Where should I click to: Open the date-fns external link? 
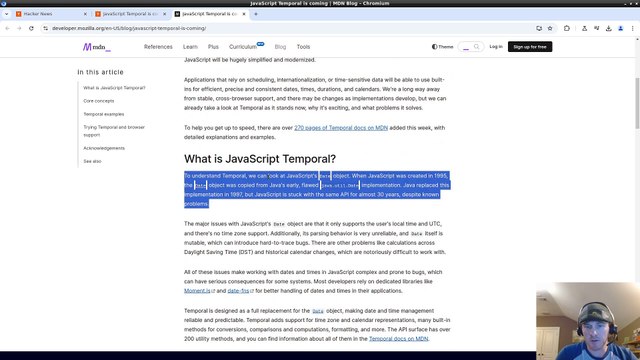point(240,291)
